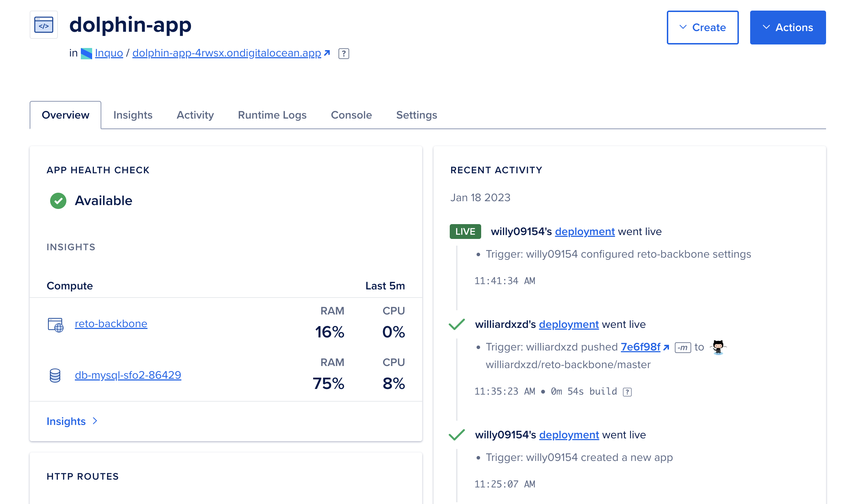The height and width of the screenshot is (504, 843).
Task: Click the Inquo project logo icon
Action: [x=86, y=53]
